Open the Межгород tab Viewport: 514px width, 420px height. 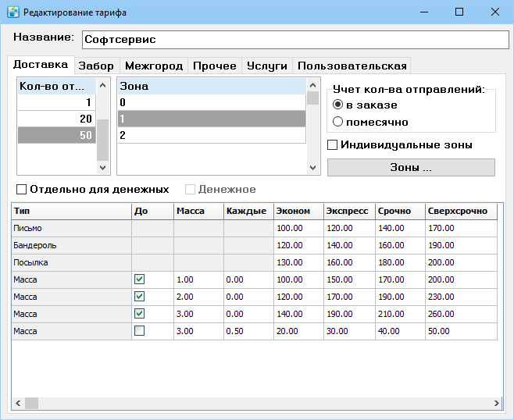tap(154, 66)
